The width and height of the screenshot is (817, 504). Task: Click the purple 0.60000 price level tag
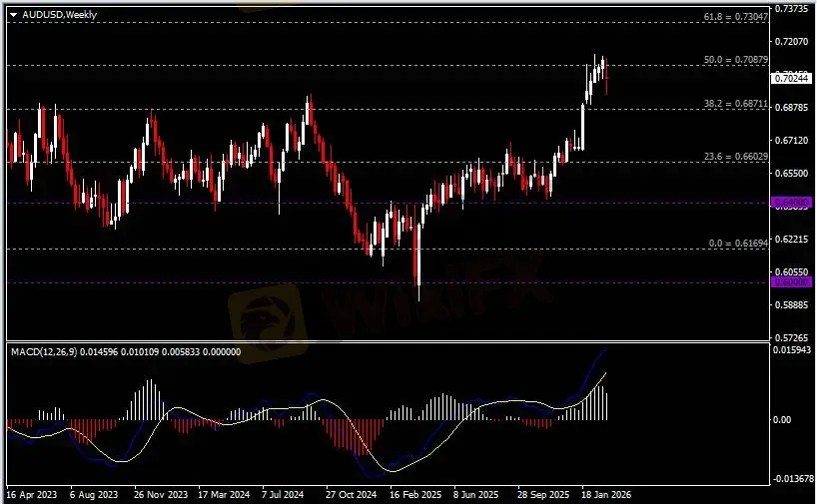pos(790,282)
